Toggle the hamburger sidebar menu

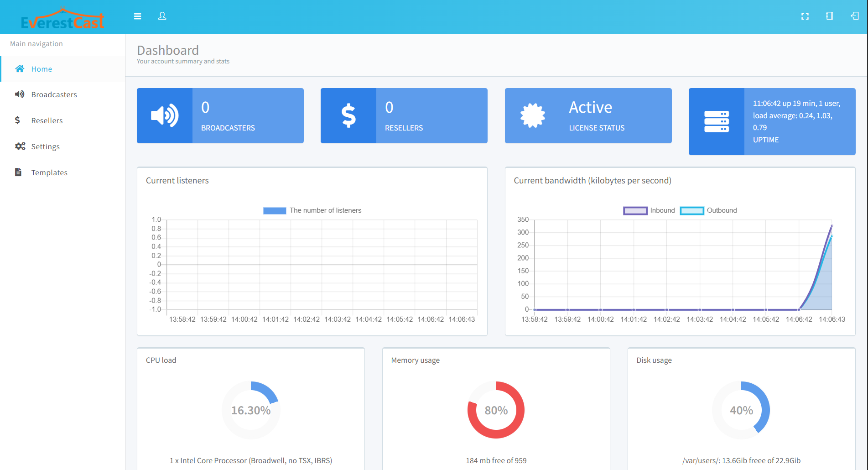point(137,16)
